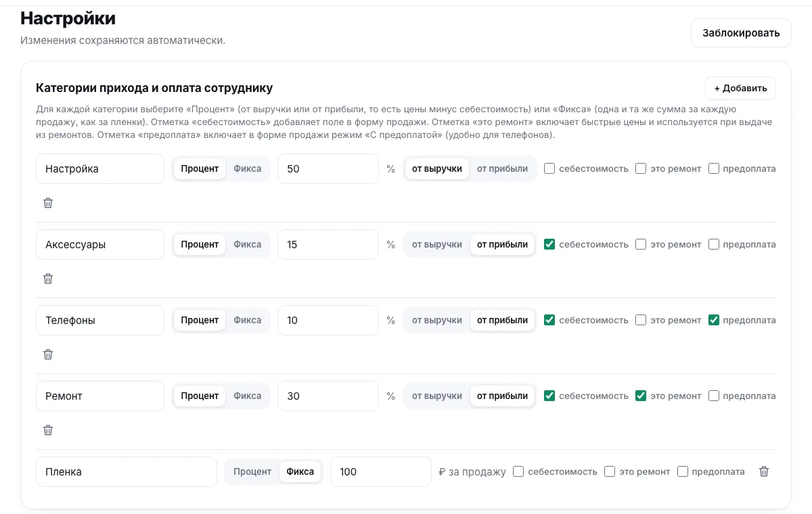Click the Телефоны percent field showing 10
Screen dimensions: 812x514
click(328, 321)
